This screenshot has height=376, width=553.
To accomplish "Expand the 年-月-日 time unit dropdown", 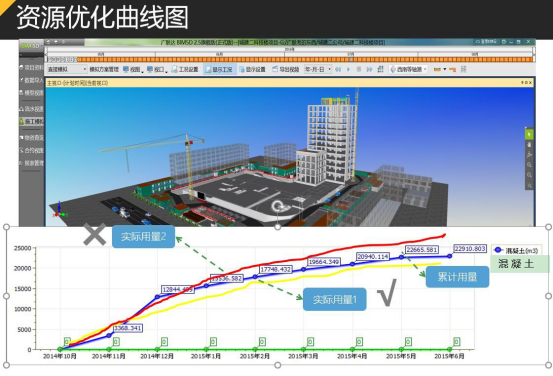I will pyautogui.click(x=318, y=69).
